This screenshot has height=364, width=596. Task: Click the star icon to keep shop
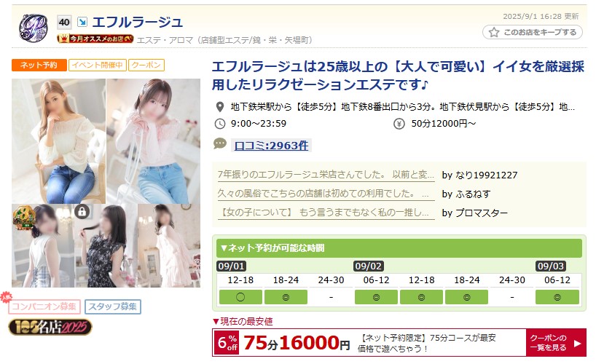(494, 32)
